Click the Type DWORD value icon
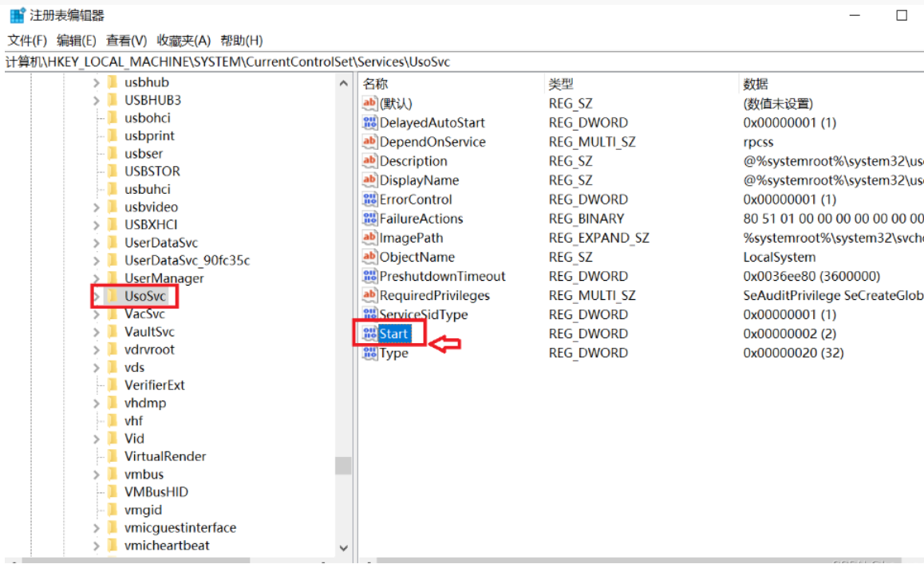This screenshot has height=564, width=924. coord(369,353)
